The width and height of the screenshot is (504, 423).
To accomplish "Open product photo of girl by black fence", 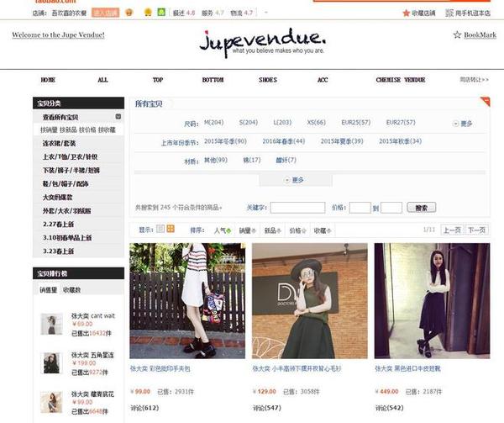I will tap(187, 301).
